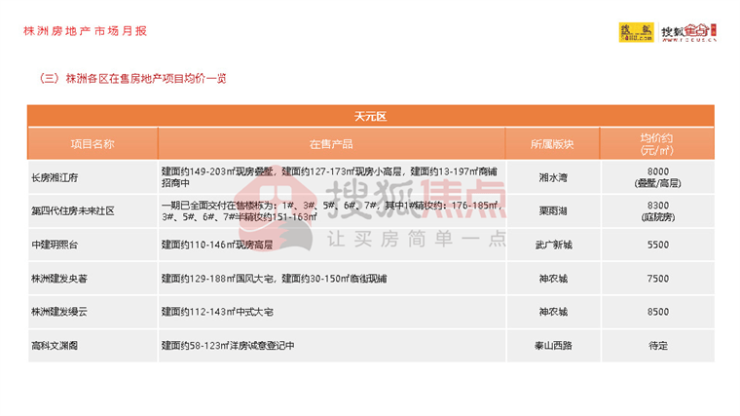Click the block cell 武广新城
Screen dimensions: 740x416
(x=553, y=245)
